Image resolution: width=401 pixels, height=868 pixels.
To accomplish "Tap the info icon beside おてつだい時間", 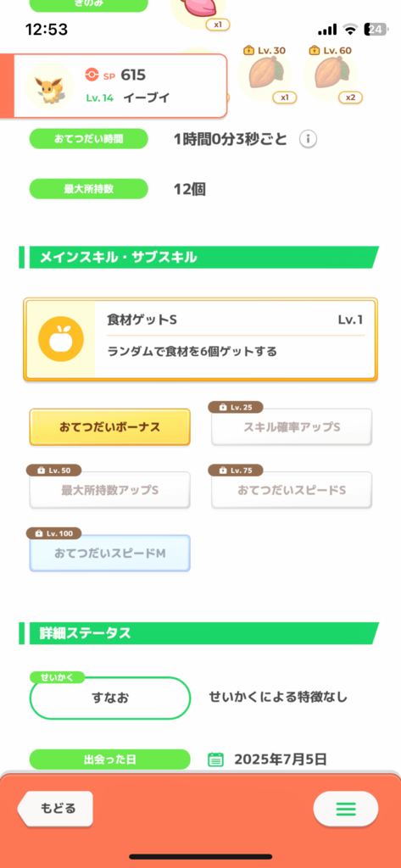I will pyautogui.click(x=308, y=140).
